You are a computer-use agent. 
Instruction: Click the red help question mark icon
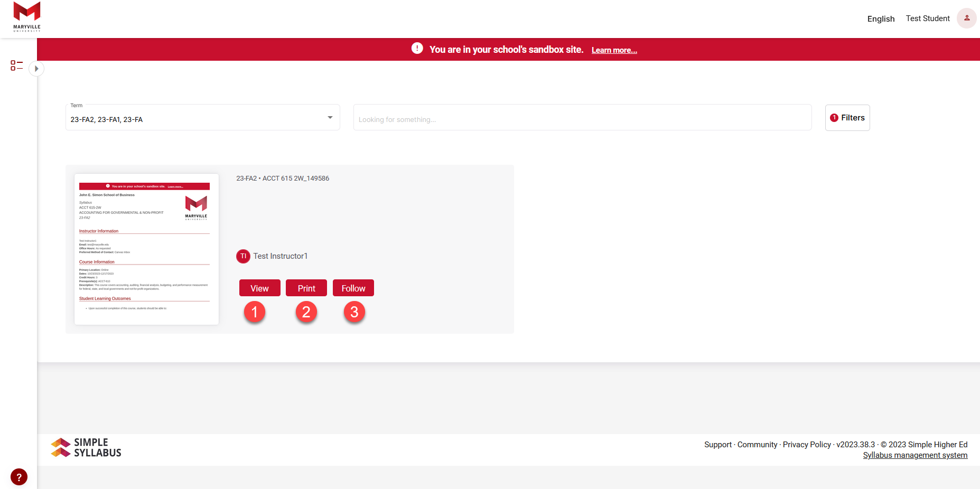pos(19,477)
